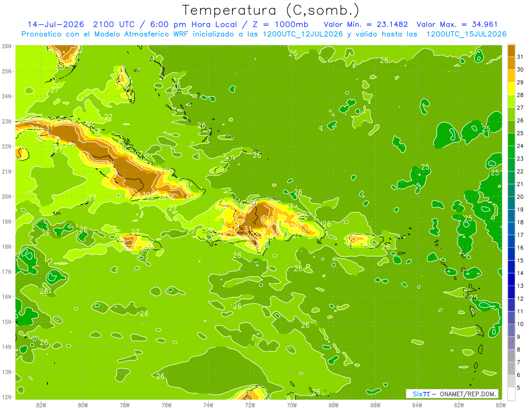Click the '22N' latitude axis label

point(7,146)
